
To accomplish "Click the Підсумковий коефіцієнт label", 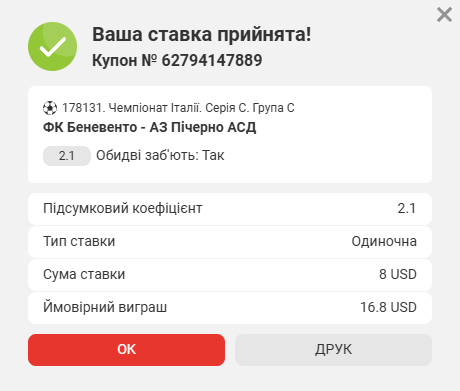I will click(123, 208).
